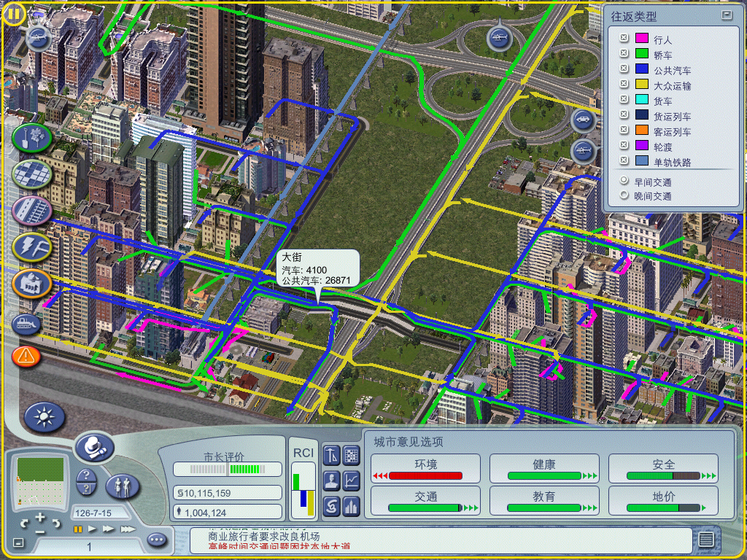Open the 交通 traffic opinion
747x560 pixels.
point(425,500)
